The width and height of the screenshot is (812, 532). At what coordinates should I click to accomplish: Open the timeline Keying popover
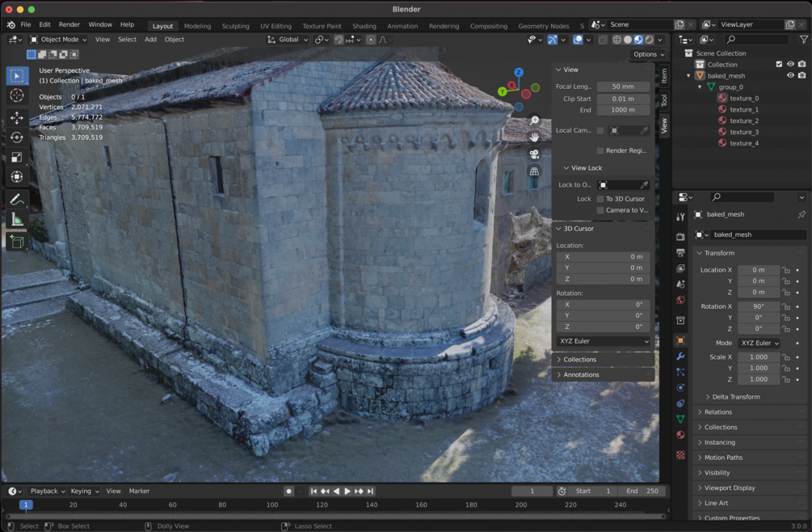coord(84,491)
